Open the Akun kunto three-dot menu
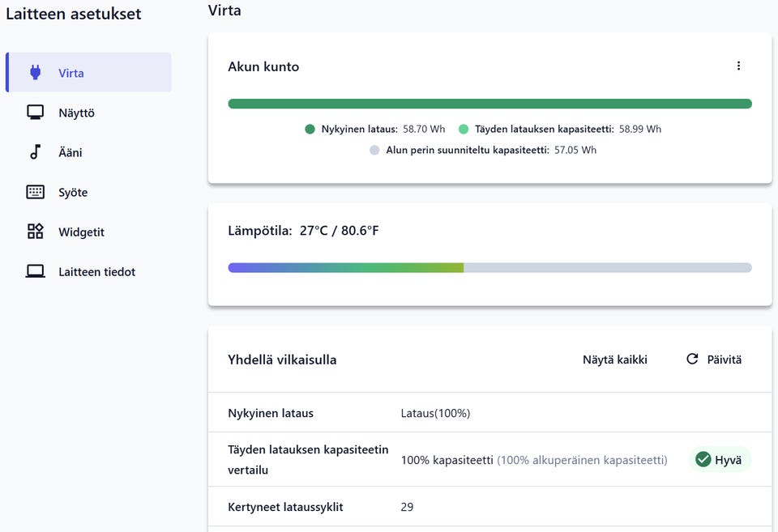Screen dimensions: 778x532 738,66
